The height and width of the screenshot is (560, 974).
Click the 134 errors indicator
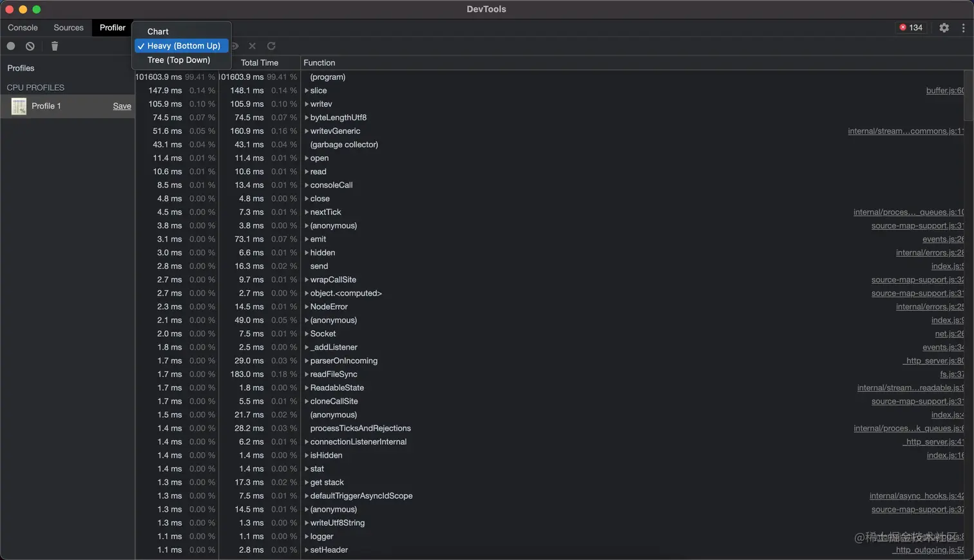coord(912,28)
